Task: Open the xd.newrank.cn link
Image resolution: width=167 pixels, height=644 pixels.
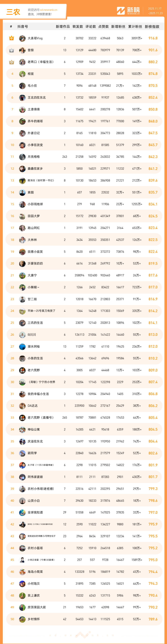Action: point(48,10)
